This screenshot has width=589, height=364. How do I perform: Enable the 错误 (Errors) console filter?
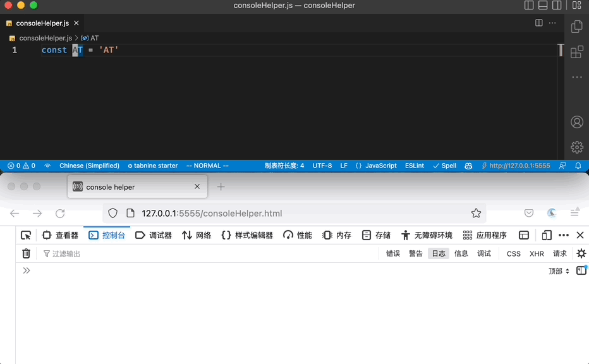point(392,253)
